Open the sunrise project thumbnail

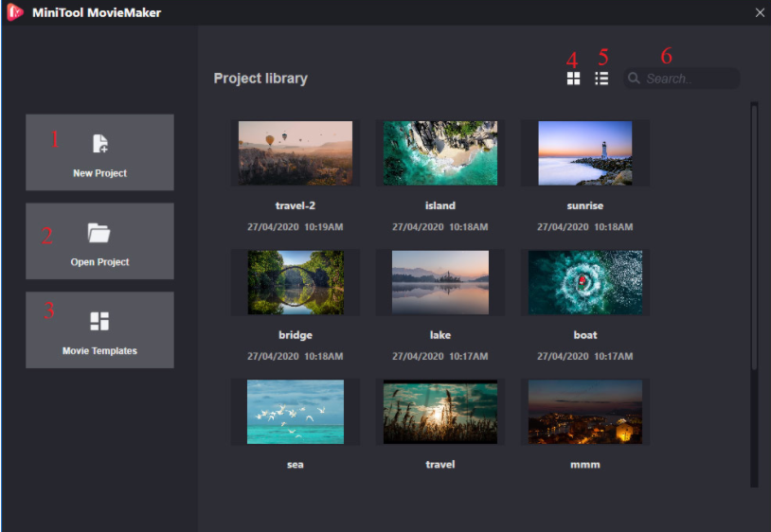pyautogui.click(x=585, y=153)
